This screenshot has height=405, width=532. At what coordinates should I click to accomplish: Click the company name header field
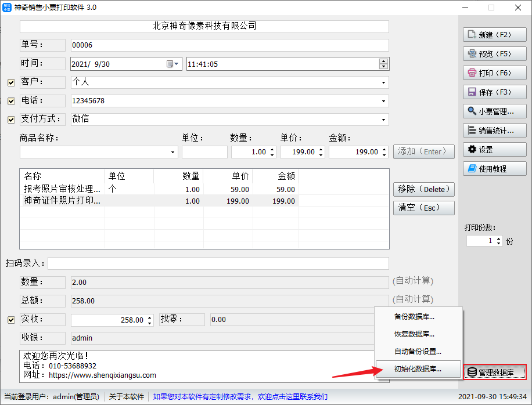pyautogui.click(x=204, y=27)
